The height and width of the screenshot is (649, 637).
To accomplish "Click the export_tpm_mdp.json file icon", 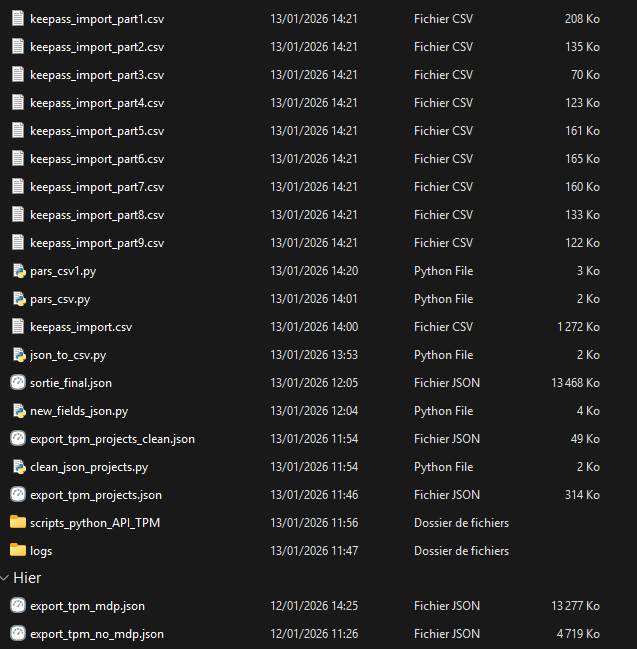I will (17, 605).
